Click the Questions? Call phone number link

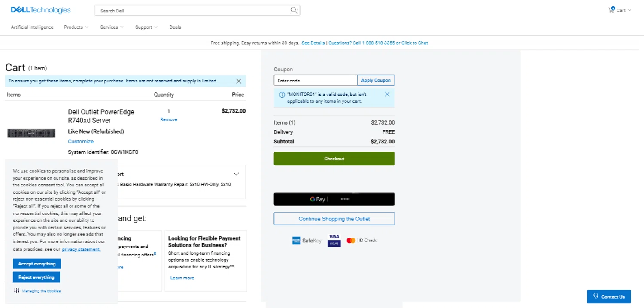(361, 43)
